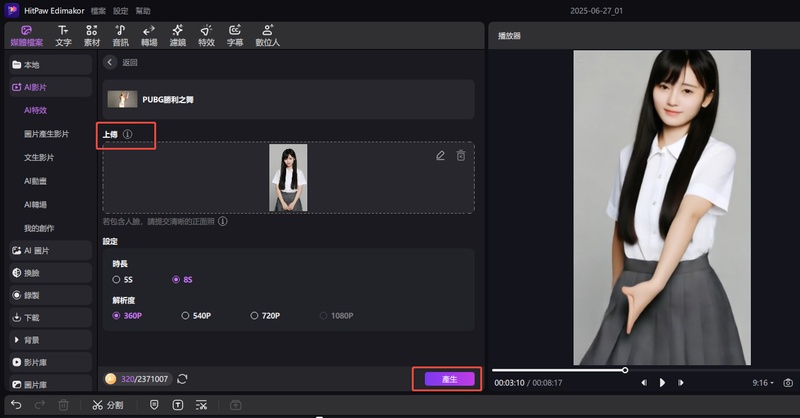Edit the uploaded image with pencil icon
The height and width of the screenshot is (418, 800).
(440, 156)
